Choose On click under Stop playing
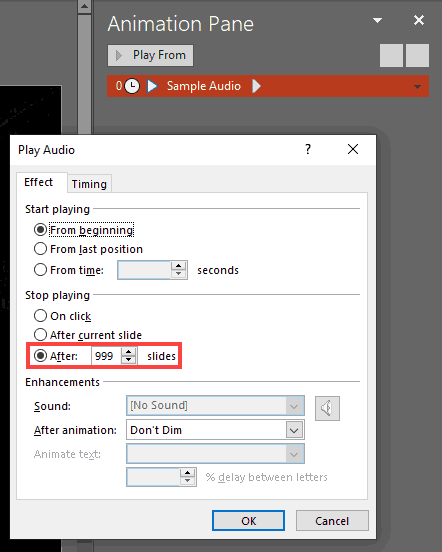Viewport: 442px width, 552px height. [x=62, y=316]
